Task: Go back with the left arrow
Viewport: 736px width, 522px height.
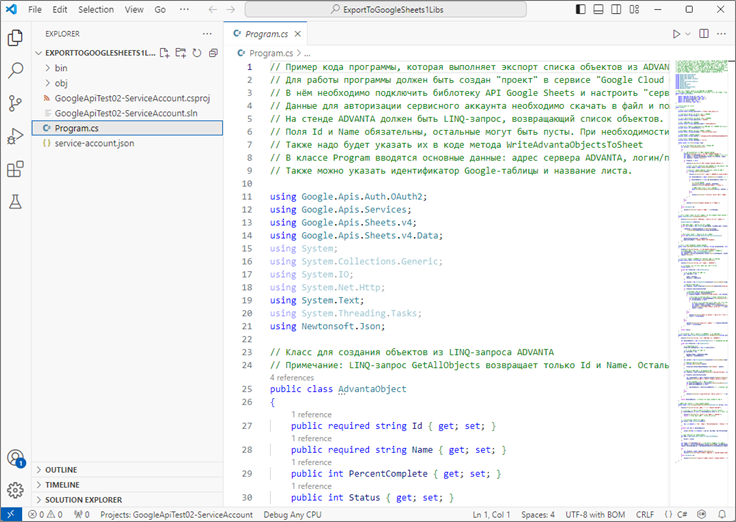Action: (213, 9)
